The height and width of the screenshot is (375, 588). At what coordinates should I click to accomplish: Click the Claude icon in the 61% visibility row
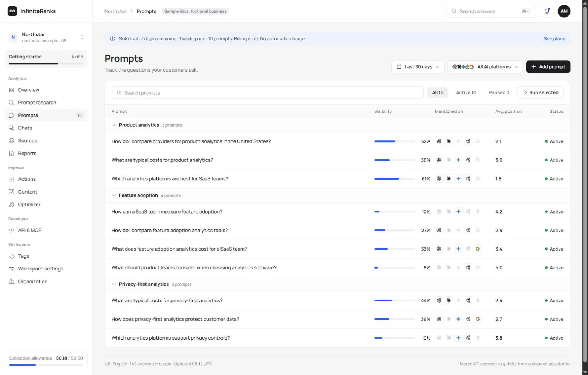449,179
